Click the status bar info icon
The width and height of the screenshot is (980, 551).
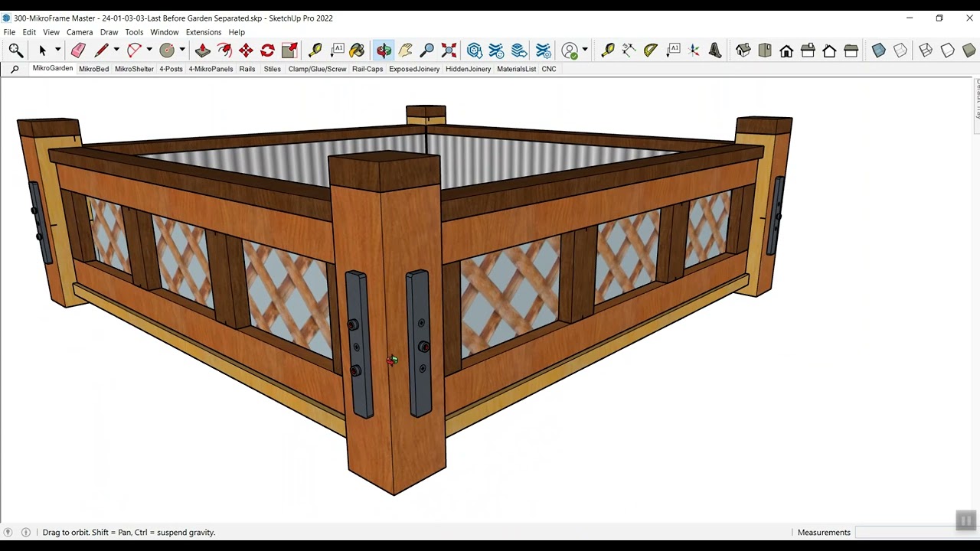pos(25,533)
